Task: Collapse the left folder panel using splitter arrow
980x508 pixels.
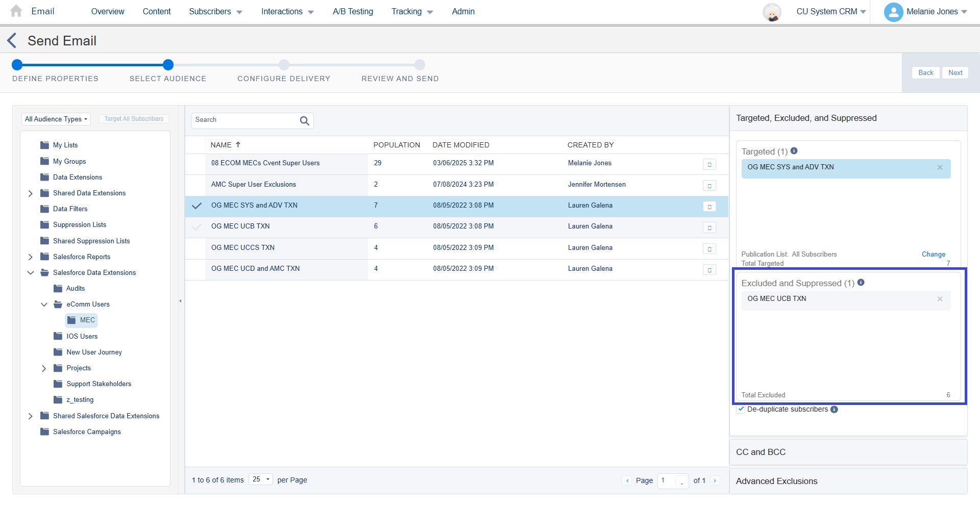Action: coord(180,301)
